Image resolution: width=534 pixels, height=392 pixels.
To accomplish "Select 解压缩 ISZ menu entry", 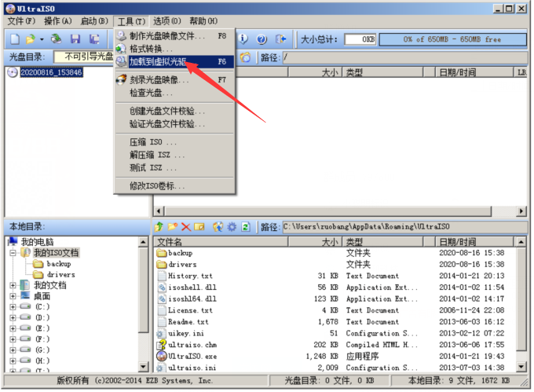I will [x=175, y=155].
